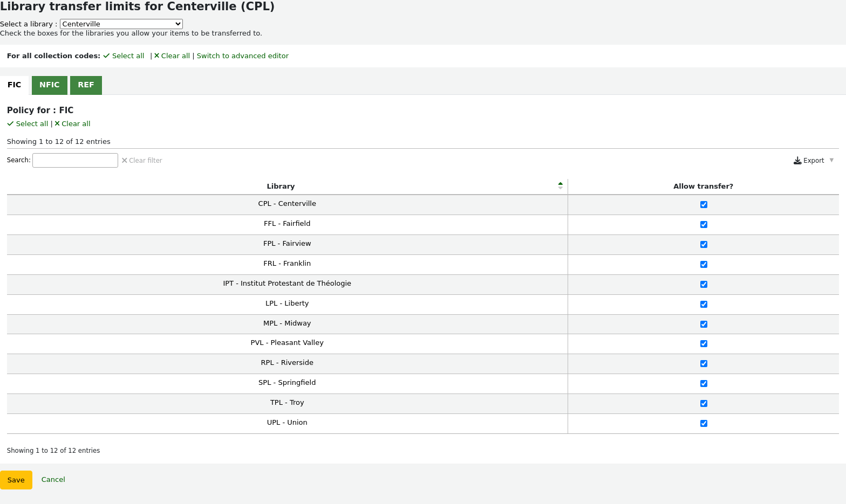846x504 pixels.
Task: Open the REF collection tab
Action: (86, 85)
